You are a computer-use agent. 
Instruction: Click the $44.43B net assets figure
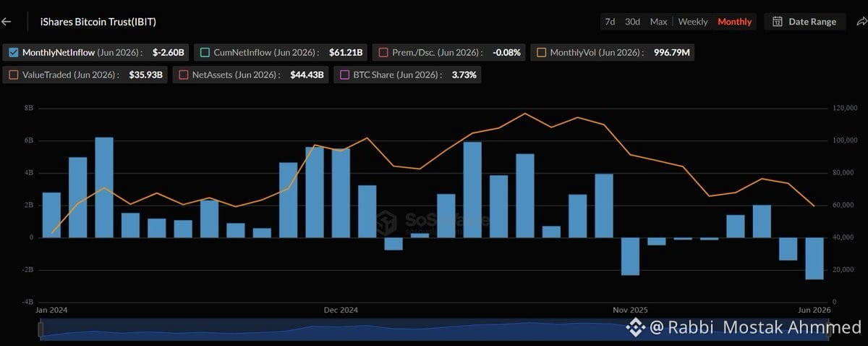point(307,75)
